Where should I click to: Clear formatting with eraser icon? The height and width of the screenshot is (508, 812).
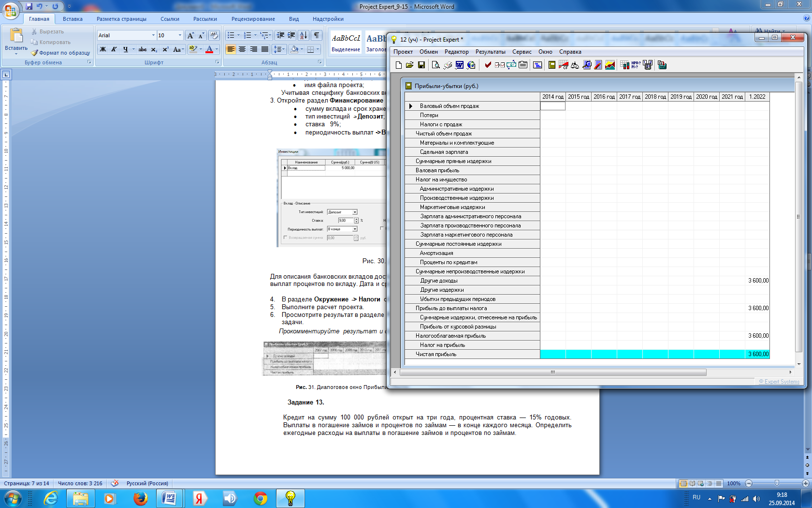click(x=214, y=35)
